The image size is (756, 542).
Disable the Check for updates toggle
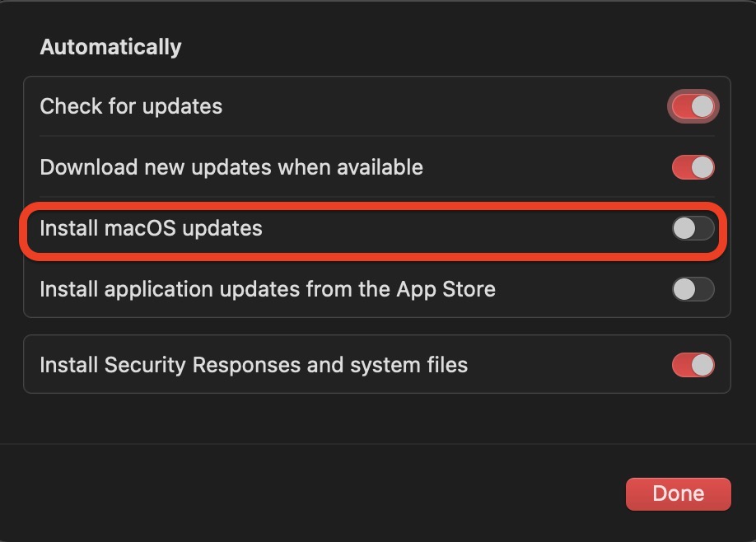click(693, 107)
